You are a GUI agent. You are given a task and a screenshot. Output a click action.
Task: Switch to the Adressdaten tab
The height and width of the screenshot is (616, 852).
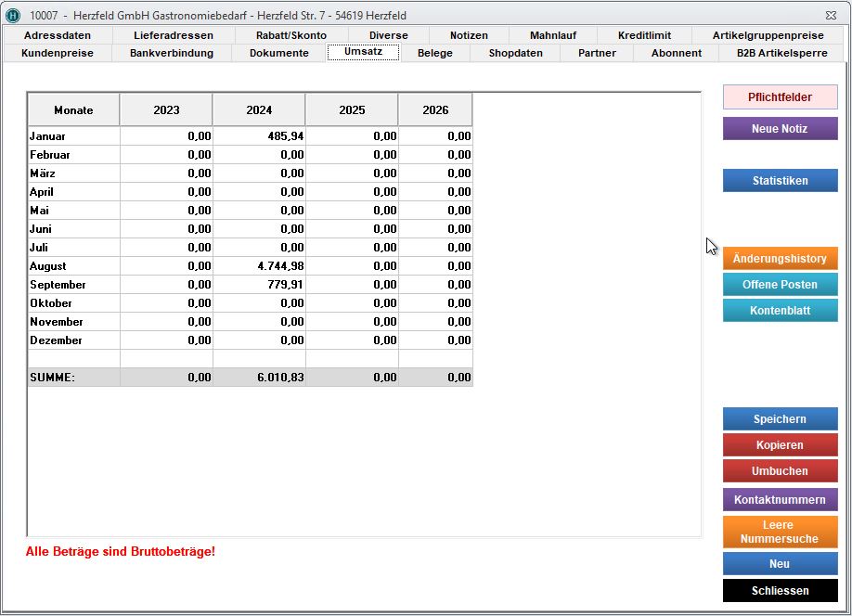(58, 35)
